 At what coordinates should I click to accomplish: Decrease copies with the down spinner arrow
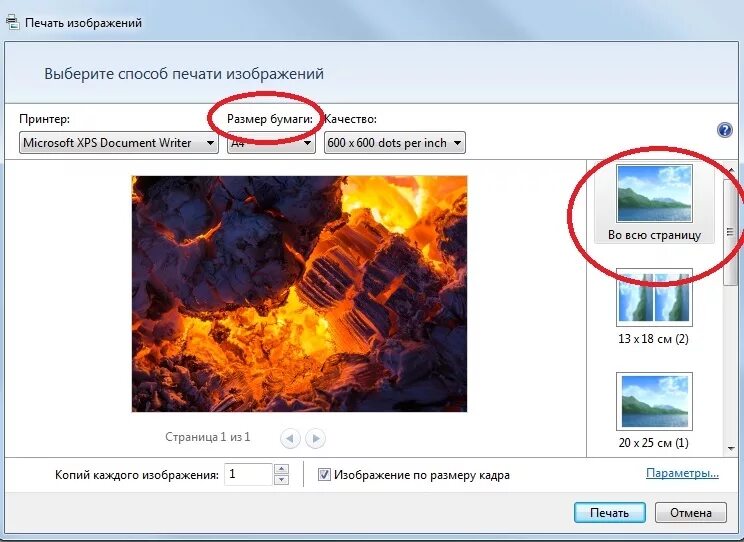(281, 480)
